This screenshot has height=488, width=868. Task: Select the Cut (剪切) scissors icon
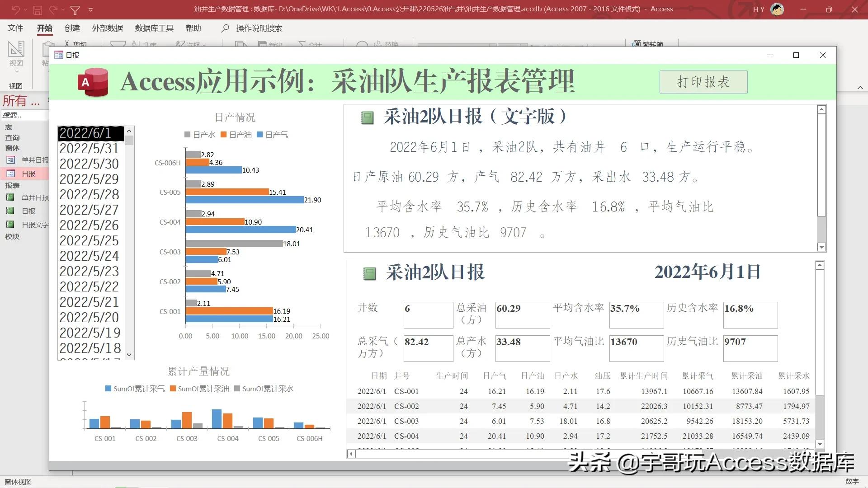tap(67, 43)
